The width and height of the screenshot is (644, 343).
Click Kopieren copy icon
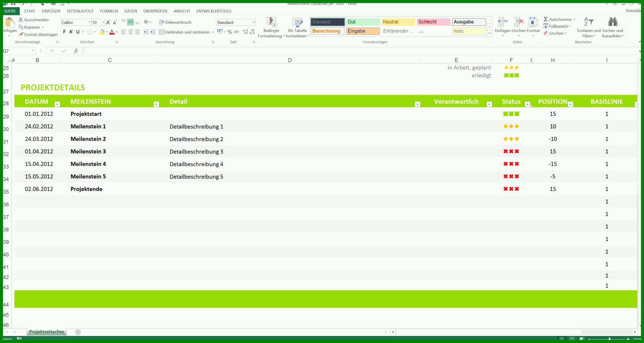(x=21, y=27)
